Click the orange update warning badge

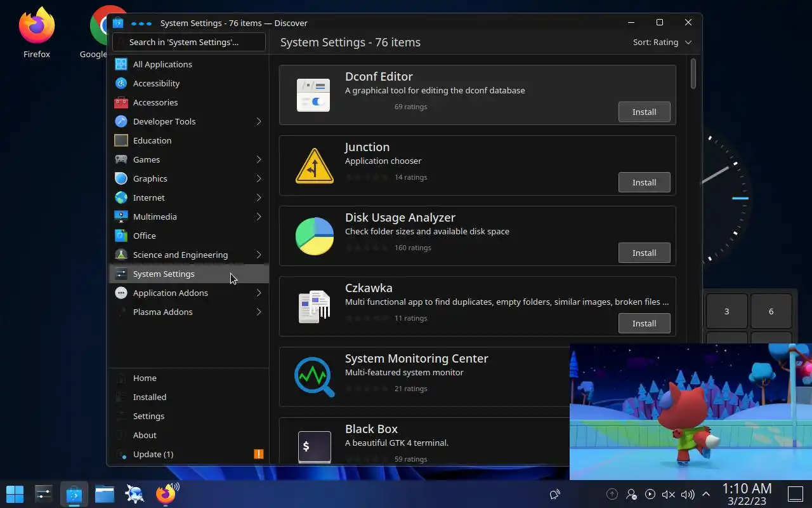[258, 454]
